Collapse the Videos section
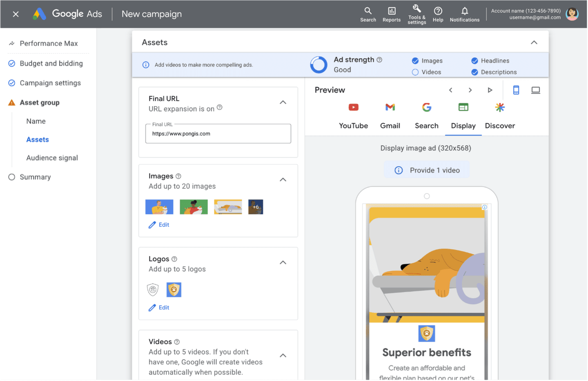This screenshot has width=588, height=381. [283, 356]
